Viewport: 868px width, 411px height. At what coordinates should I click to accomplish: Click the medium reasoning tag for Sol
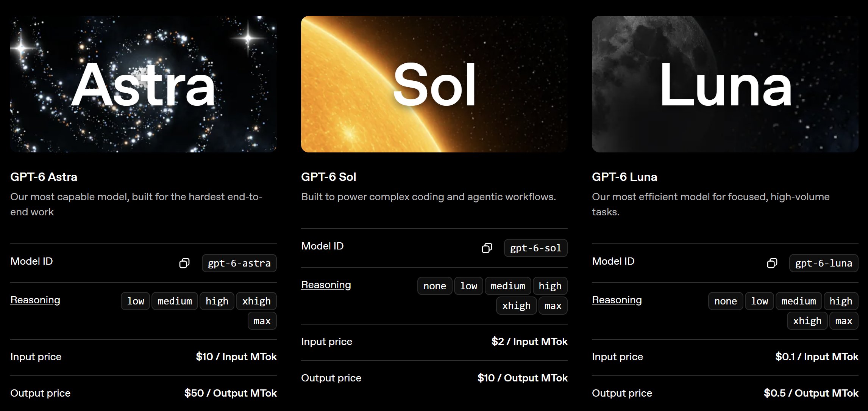click(x=508, y=286)
